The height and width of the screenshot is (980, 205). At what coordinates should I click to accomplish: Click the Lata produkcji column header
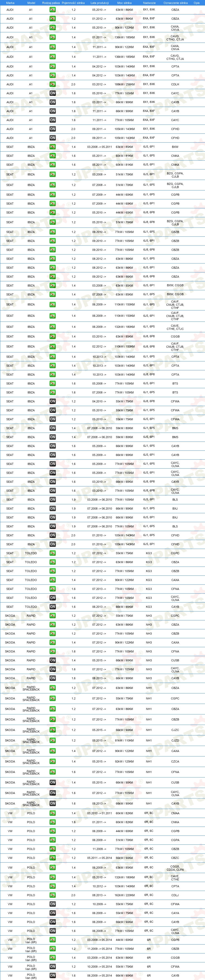(x=99, y=3)
